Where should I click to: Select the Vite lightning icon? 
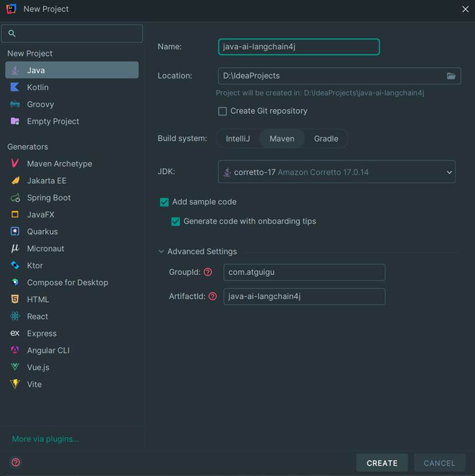click(14, 384)
